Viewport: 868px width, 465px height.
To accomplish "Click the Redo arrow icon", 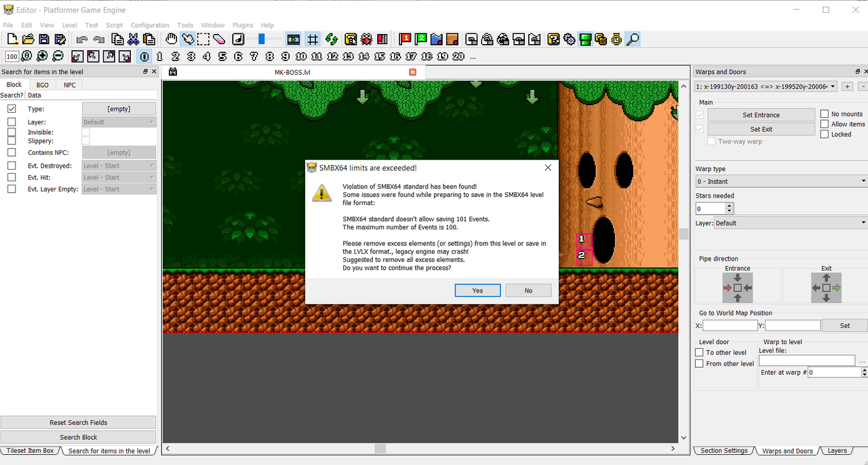I will (98, 39).
